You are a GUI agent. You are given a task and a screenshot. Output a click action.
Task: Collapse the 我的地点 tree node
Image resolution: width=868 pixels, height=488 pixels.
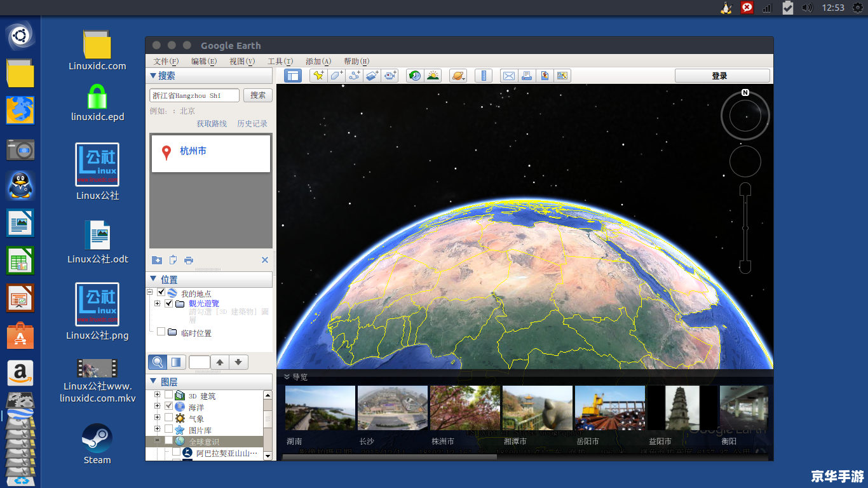click(150, 292)
